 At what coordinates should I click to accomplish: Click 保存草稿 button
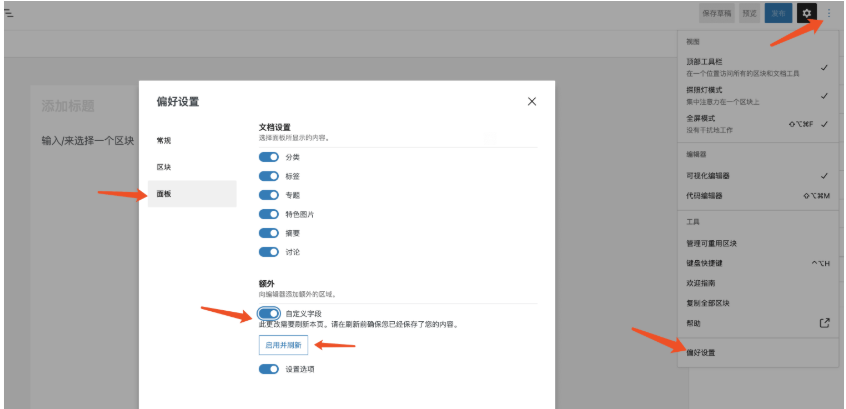(717, 13)
